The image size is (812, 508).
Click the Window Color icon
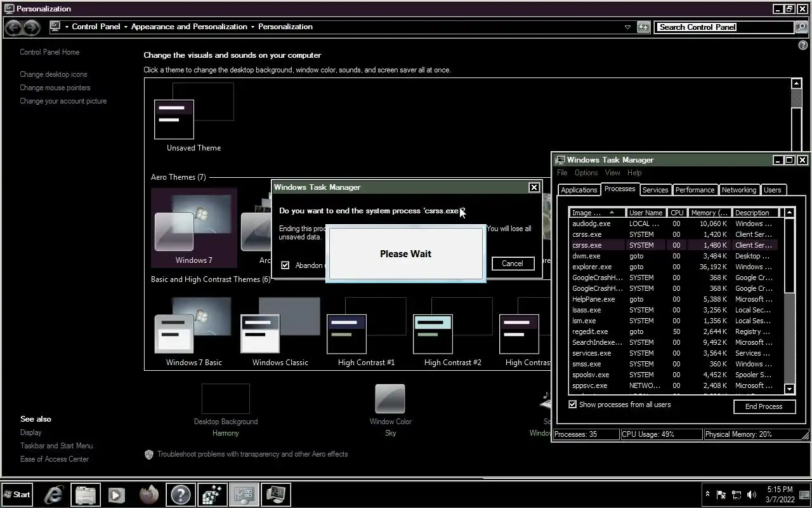(x=390, y=399)
